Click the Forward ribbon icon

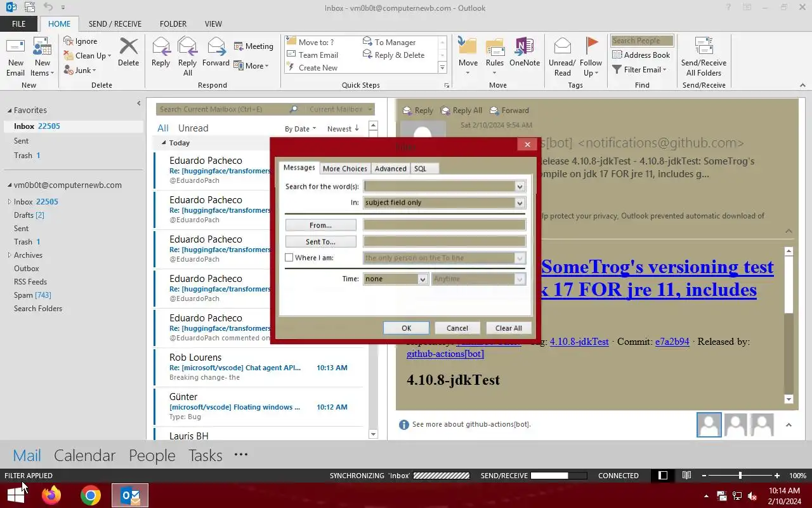pyautogui.click(x=216, y=52)
